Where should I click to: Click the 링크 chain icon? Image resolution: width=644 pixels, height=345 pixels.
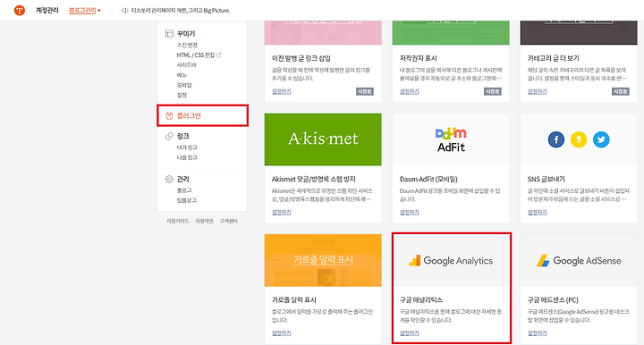click(x=169, y=136)
